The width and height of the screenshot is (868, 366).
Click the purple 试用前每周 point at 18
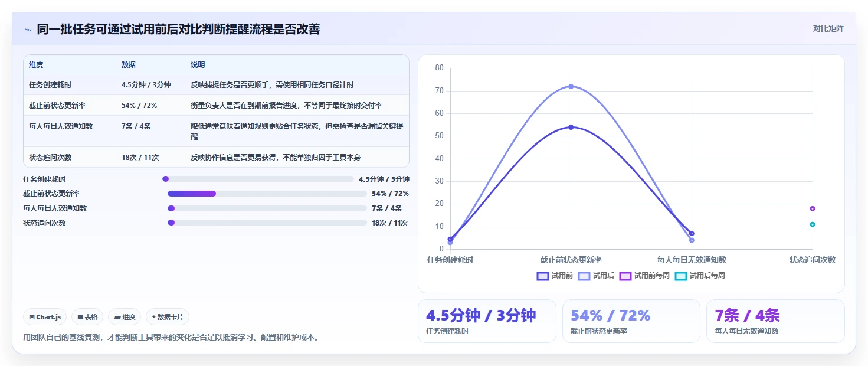pyautogui.click(x=813, y=208)
